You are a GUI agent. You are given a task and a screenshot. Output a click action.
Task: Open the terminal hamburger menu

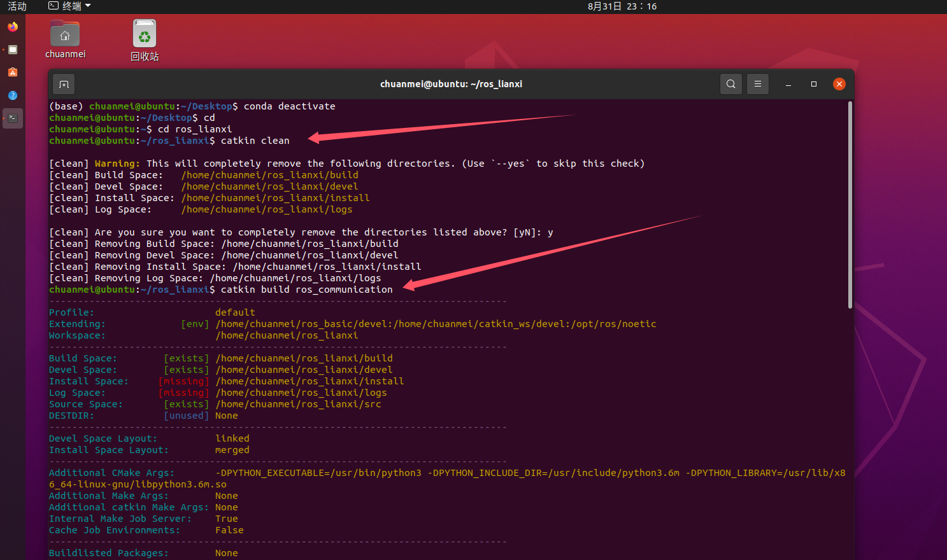coord(757,83)
